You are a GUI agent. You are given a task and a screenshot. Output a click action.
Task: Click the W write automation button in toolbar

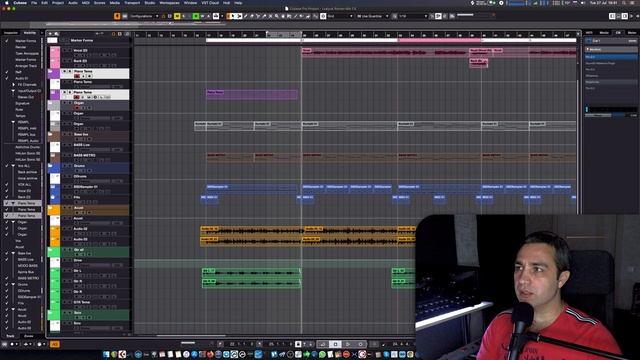point(202,16)
